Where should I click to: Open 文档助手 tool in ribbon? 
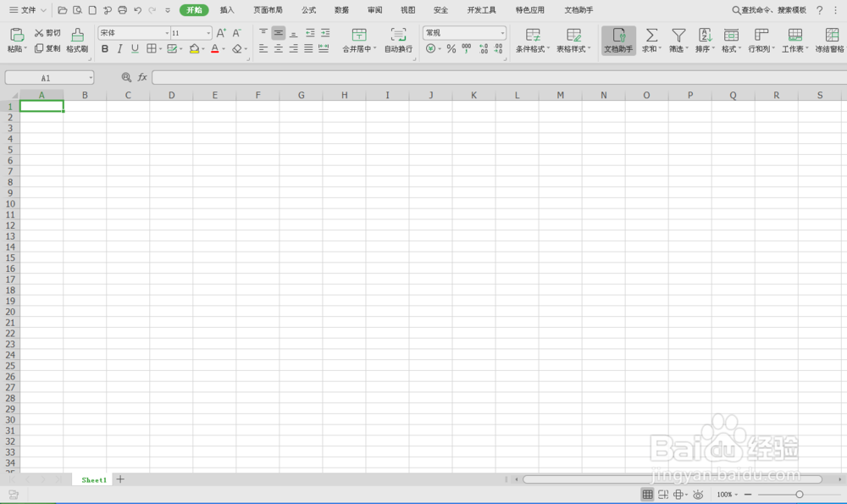pyautogui.click(x=618, y=40)
